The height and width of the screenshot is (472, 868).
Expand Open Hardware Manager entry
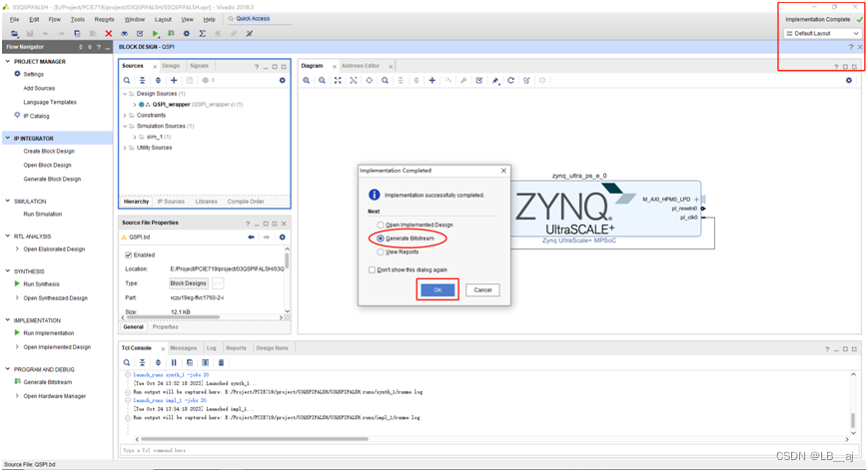point(17,396)
